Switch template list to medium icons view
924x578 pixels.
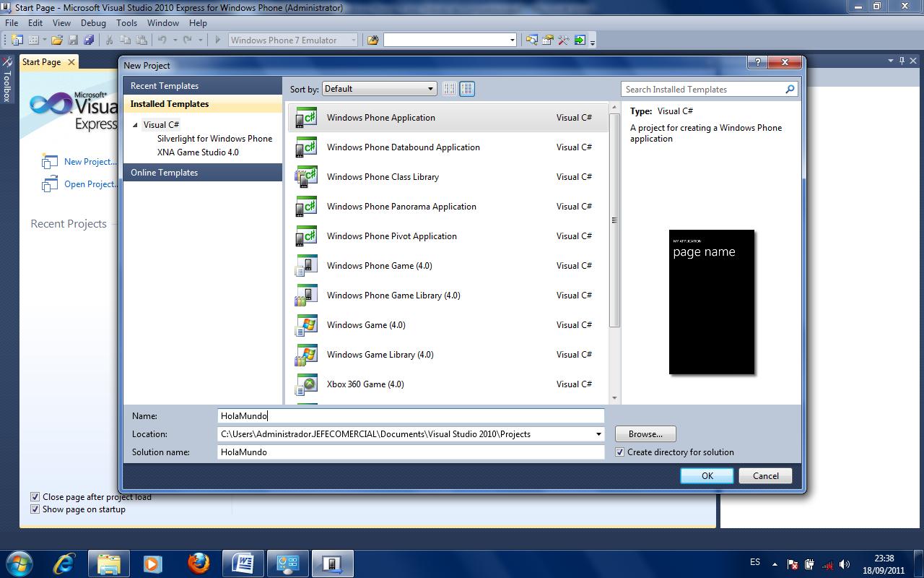coord(467,89)
